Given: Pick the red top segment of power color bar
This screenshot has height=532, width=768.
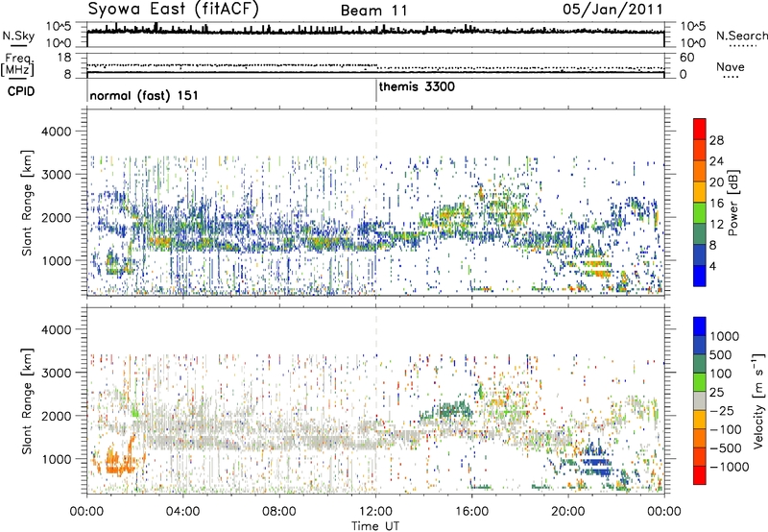Looking at the screenshot, I should 700,129.
